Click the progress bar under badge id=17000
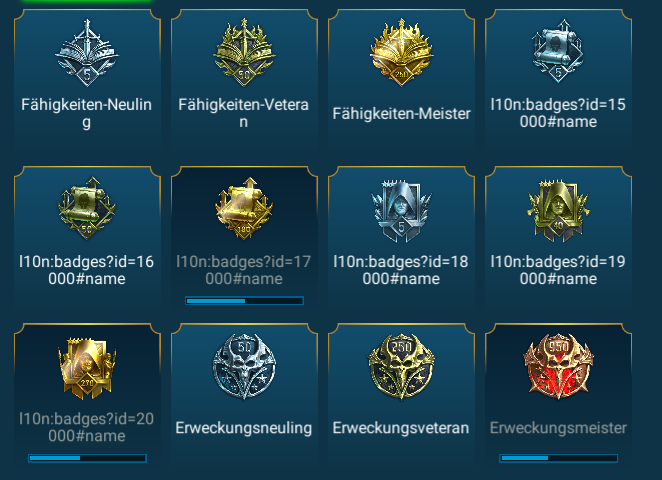662x480 pixels. click(244, 301)
